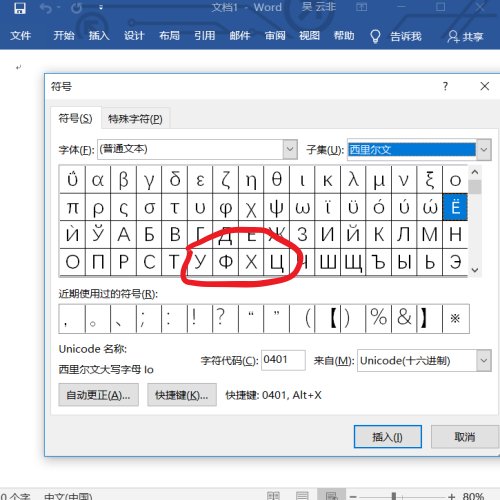The width and height of the screenshot is (500, 500).
Task: Click the 告诉我 search box
Action: point(406,36)
